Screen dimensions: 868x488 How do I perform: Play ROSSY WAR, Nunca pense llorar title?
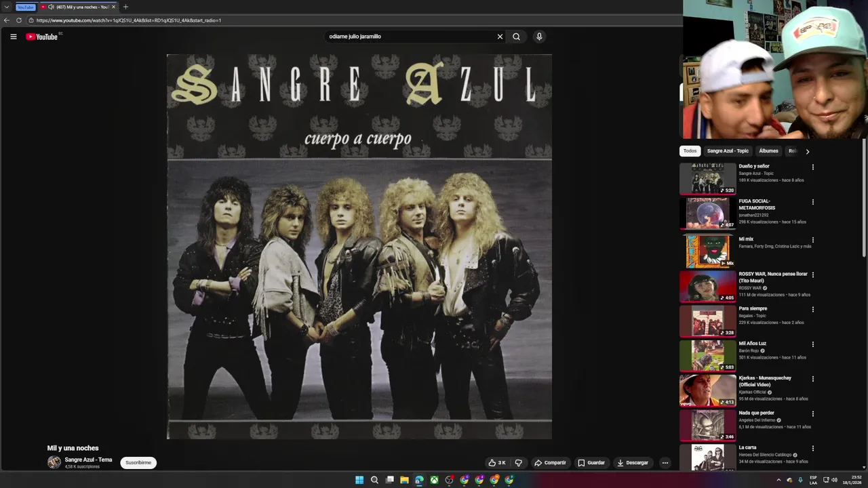point(773,277)
